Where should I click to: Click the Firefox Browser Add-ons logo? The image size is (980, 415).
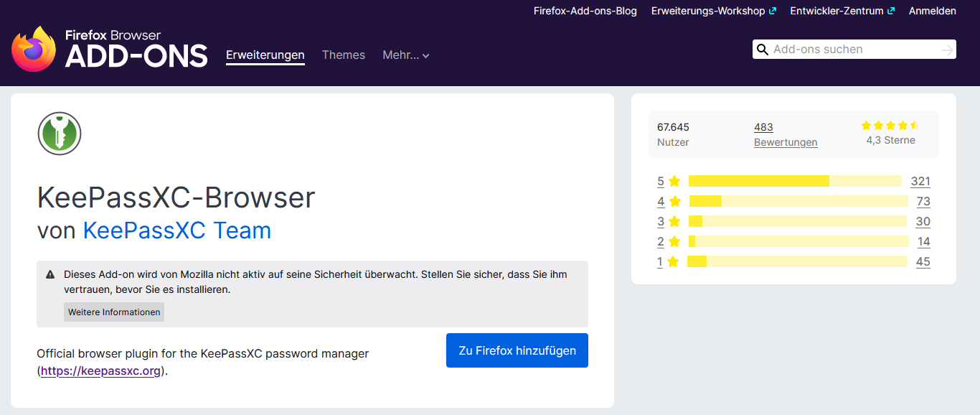[109, 49]
